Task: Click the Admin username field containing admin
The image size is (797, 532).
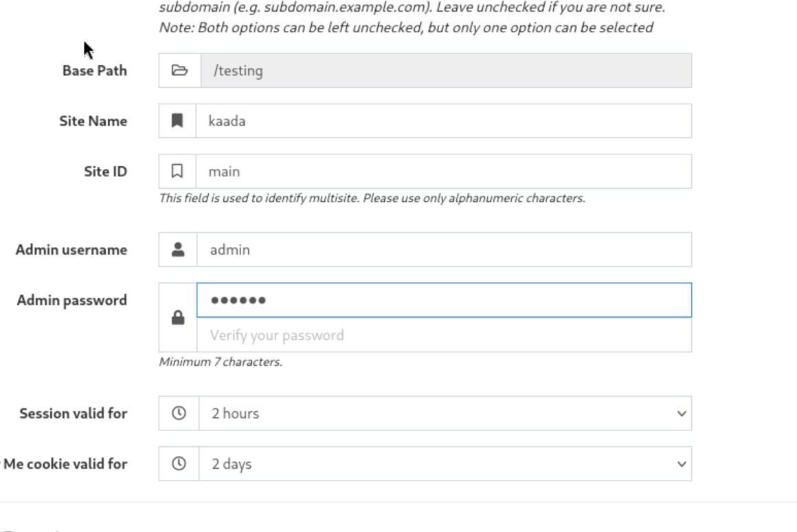Action: tap(443, 249)
